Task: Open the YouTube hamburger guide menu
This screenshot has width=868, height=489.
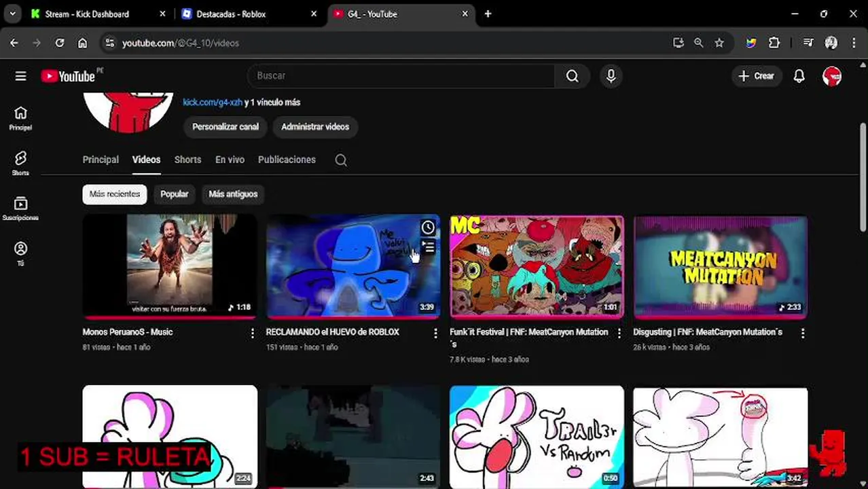Action: pyautogui.click(x=20, y=76)
